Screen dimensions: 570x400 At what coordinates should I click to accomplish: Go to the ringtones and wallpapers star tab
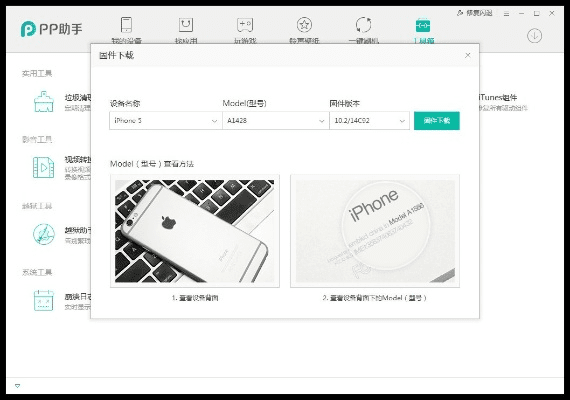[304, 30]
